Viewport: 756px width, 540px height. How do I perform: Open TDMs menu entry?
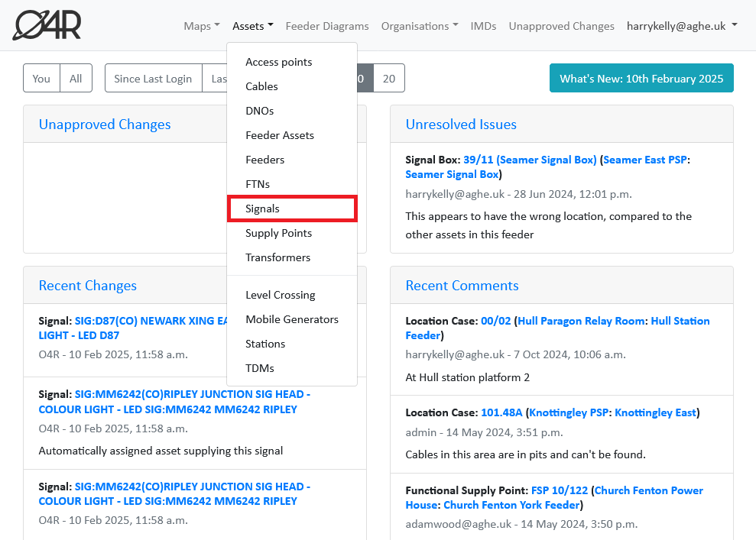point(292,368)
